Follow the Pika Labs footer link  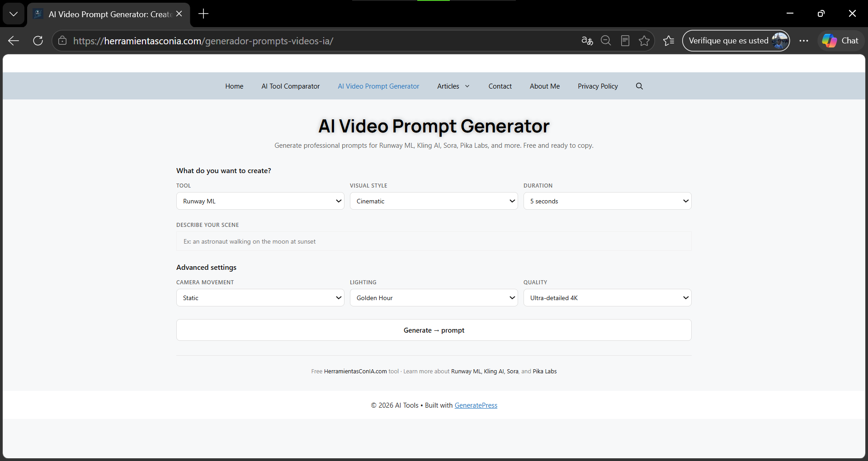(x=545, y=372)
